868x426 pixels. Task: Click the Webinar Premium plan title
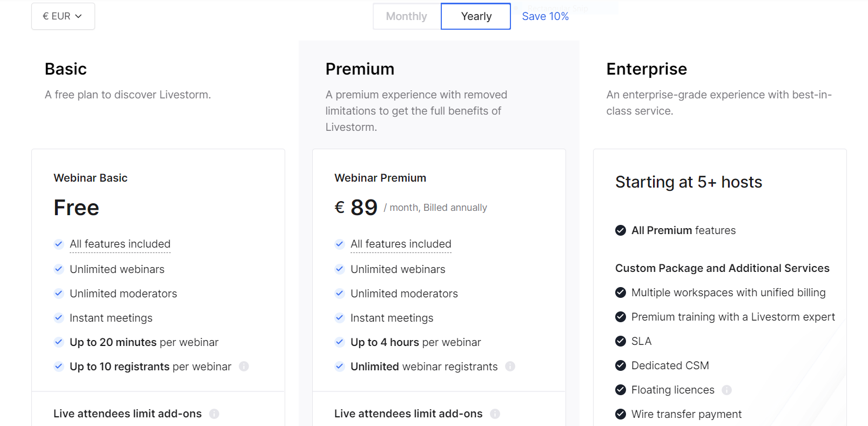(380, 178)
